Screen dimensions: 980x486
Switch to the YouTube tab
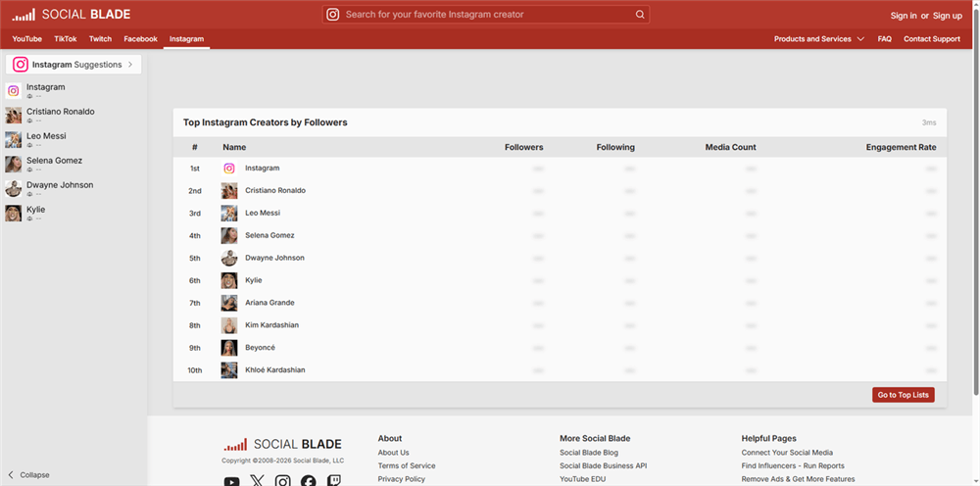(x=26, y=39)
